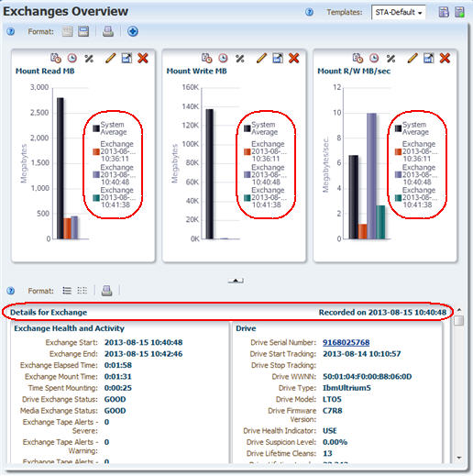Click Drive Start Tracking value '2013-08-14 10:10:57'

click(x=362, y=354)
